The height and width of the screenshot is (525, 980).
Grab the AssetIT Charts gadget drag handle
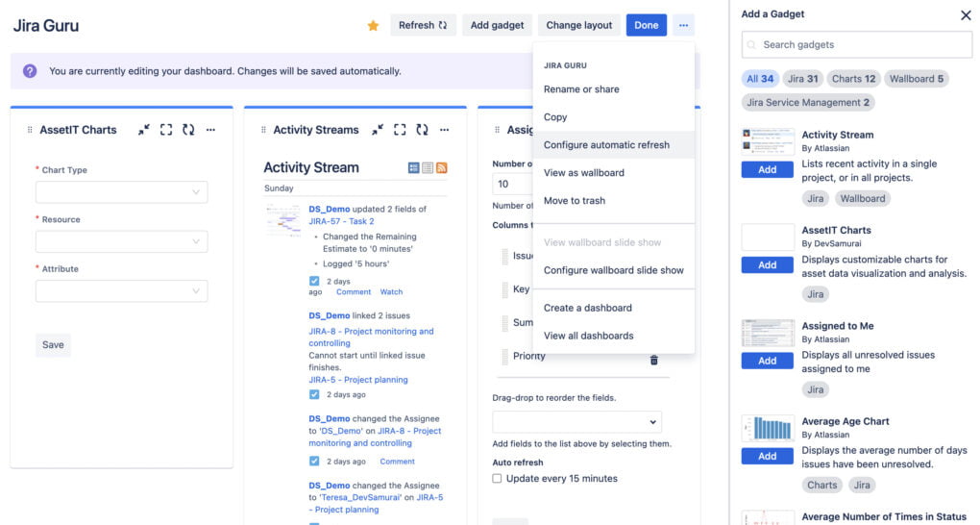tap(30, 130)
